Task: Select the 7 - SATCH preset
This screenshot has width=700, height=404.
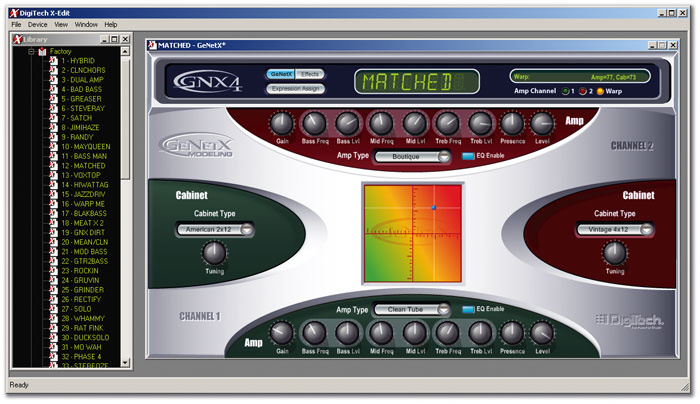Action: click(x=76, y=118)
